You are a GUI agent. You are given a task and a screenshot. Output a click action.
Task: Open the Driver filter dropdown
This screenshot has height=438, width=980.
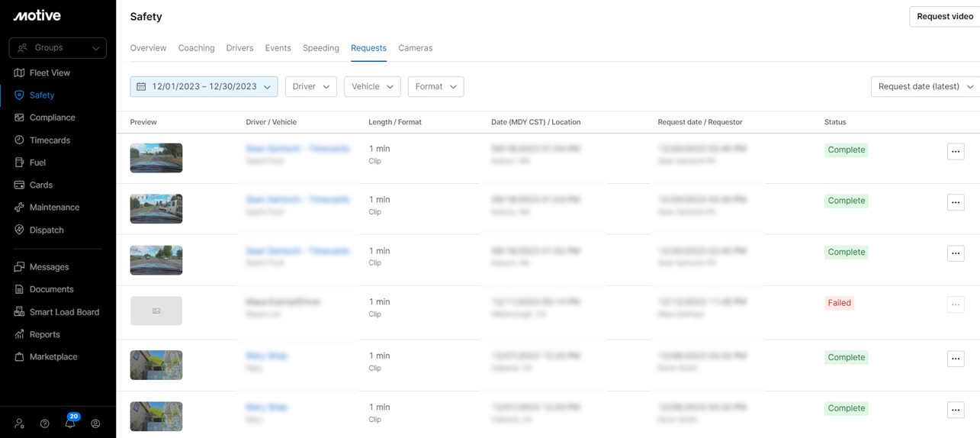pyautogui.click(x=310, y=87)
